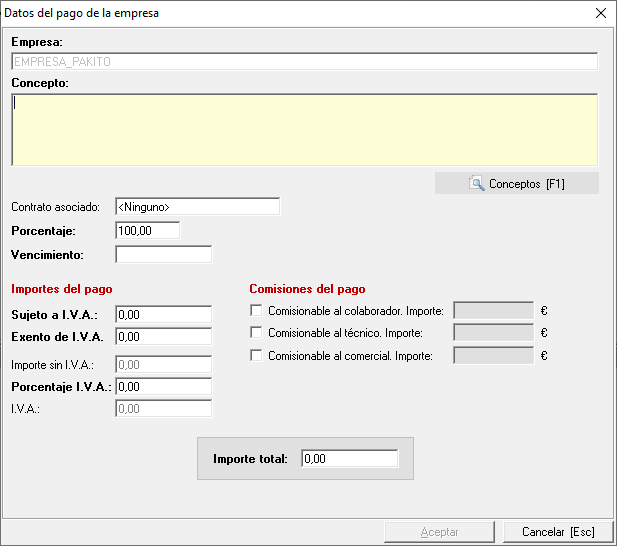This screenshot has width=617, height=546.
Task: Click the Vencimiento date field
Action: 163,255
